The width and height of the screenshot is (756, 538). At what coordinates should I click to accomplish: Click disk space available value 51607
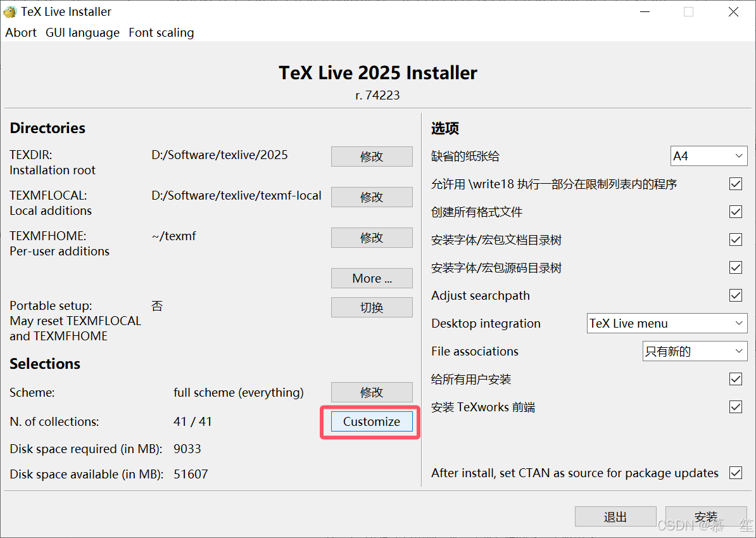[191, 474]
